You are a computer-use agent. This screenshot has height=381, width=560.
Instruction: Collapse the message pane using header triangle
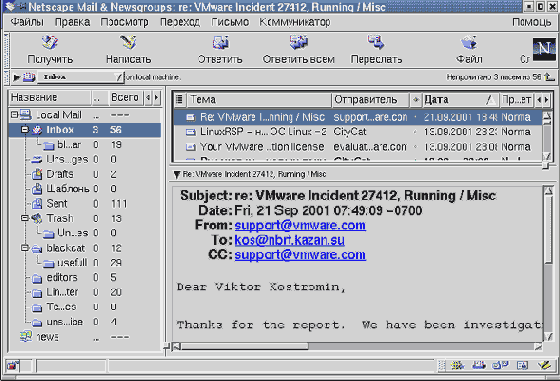[x=177, y=174]
